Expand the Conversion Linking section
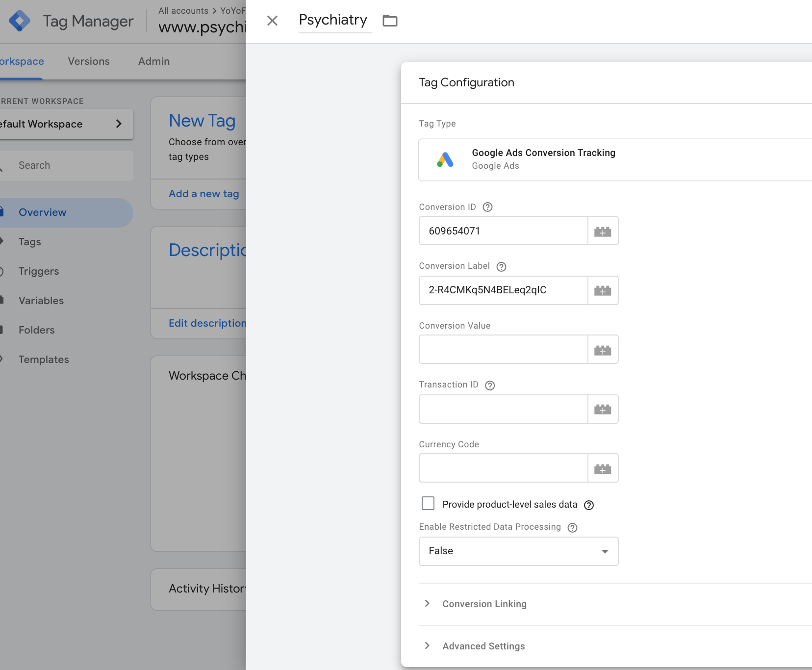The width and height of the screenshot is (812, 670). [x=484, y=604]
